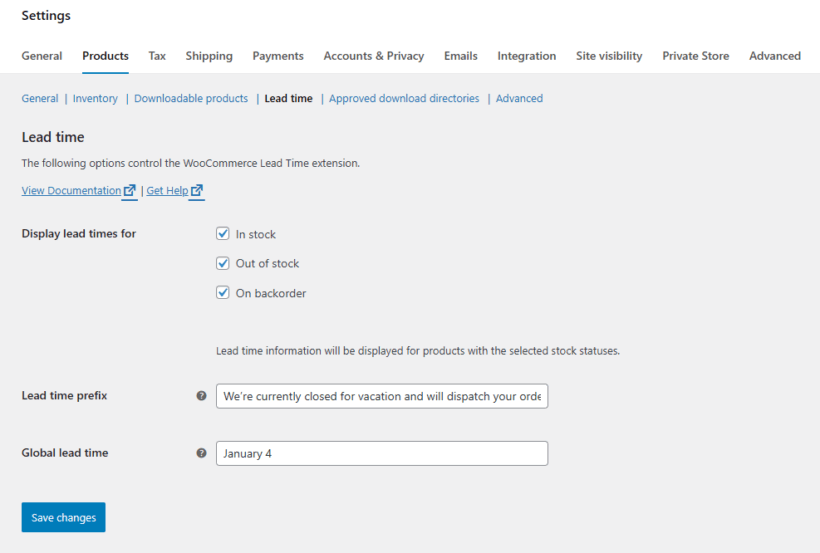
Task: Click the Global lead time help icon
Action: (202, 453)
